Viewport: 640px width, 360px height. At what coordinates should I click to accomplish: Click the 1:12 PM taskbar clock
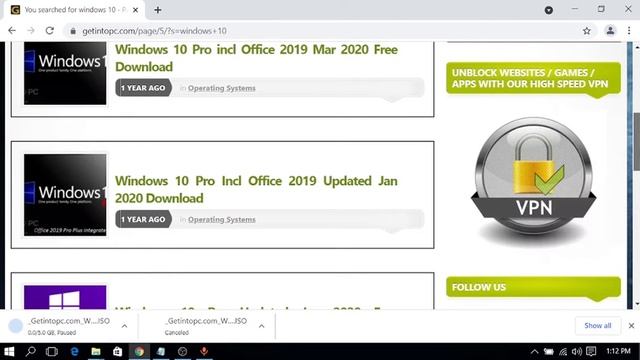(618, 351)
